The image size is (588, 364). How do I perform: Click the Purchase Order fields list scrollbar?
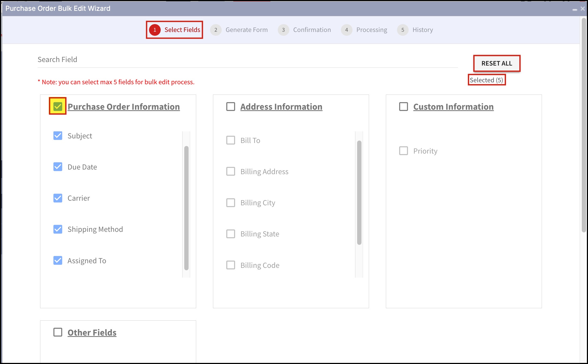[186, 207]
